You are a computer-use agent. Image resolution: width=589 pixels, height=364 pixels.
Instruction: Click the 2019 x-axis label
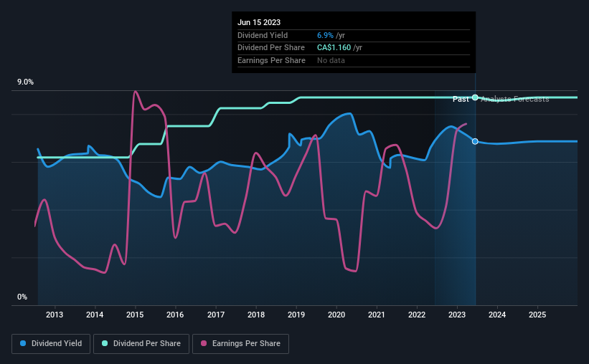(x=296, y=315)
